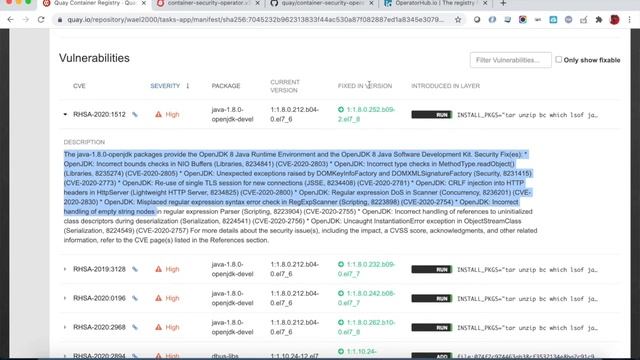Click the green fixed icon by 1:1.8.0.262.b10

pyautogui.click(x=341, y=322)
